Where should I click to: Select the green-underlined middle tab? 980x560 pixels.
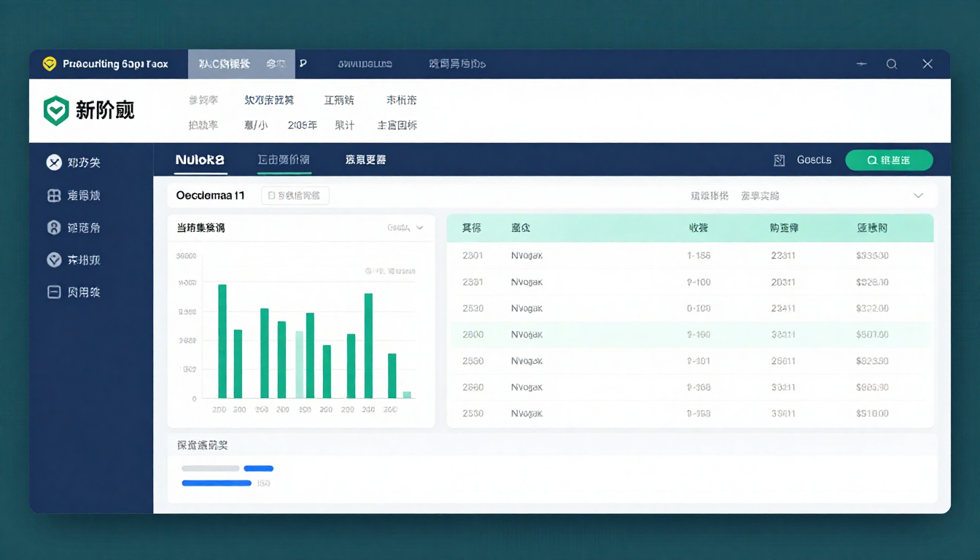click(x=284, y=160)
